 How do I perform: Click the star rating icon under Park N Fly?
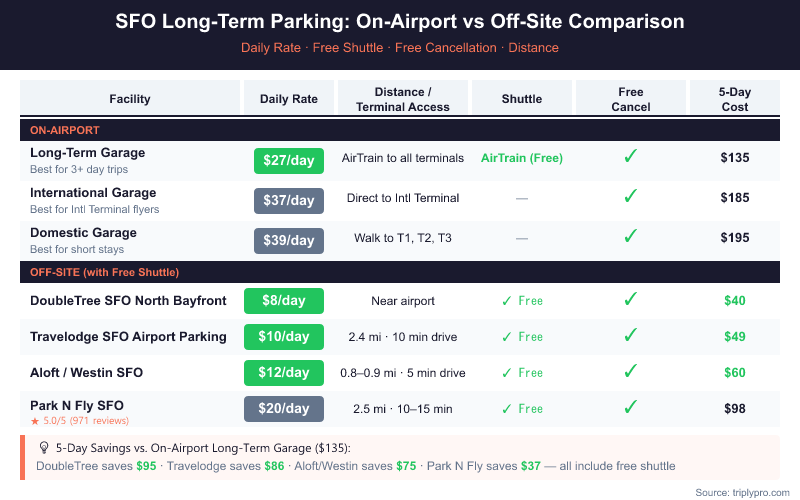click(34, 421)
